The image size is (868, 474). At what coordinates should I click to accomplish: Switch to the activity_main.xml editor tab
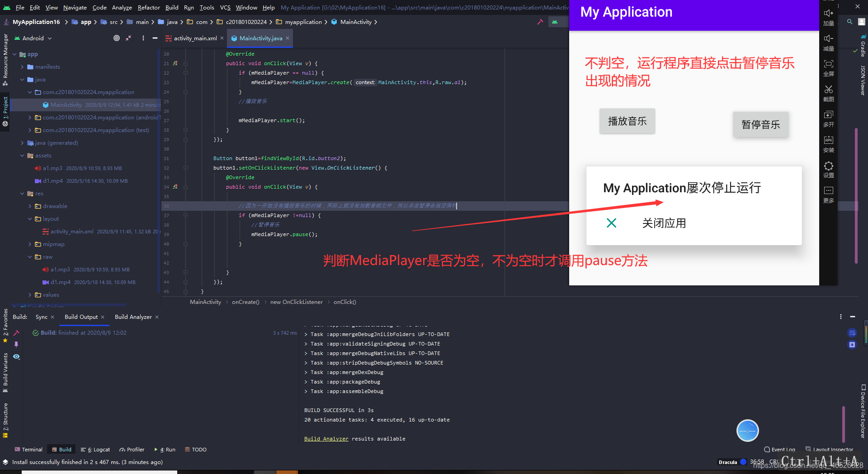click(195, 38)
